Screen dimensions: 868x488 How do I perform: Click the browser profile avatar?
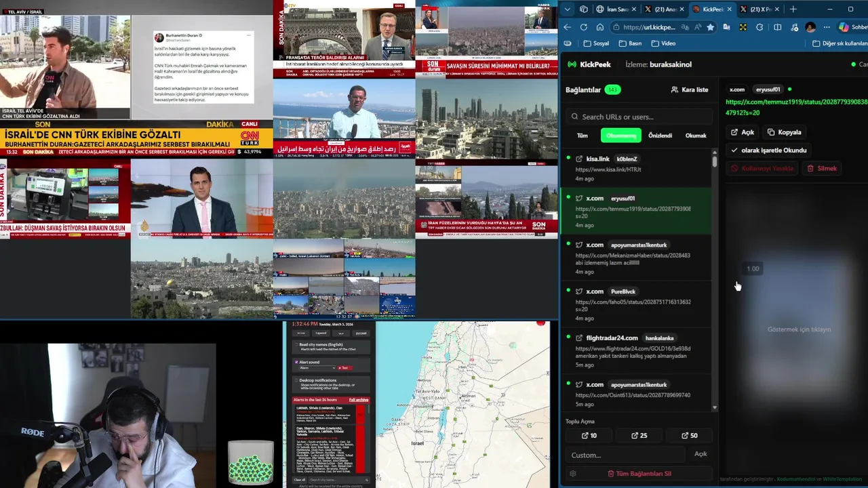810,27
